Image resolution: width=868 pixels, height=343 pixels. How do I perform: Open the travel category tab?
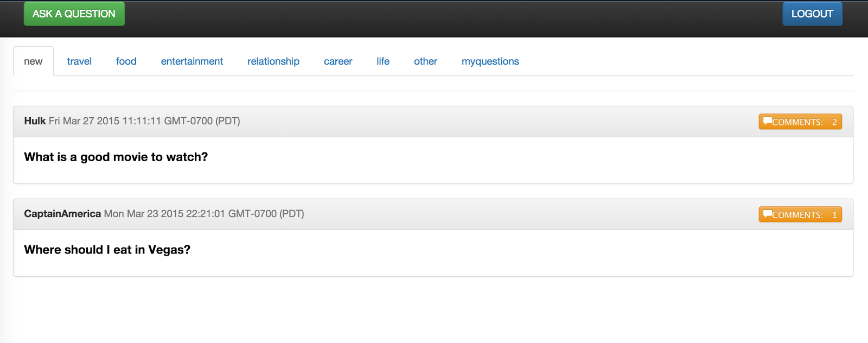[79, 61]
